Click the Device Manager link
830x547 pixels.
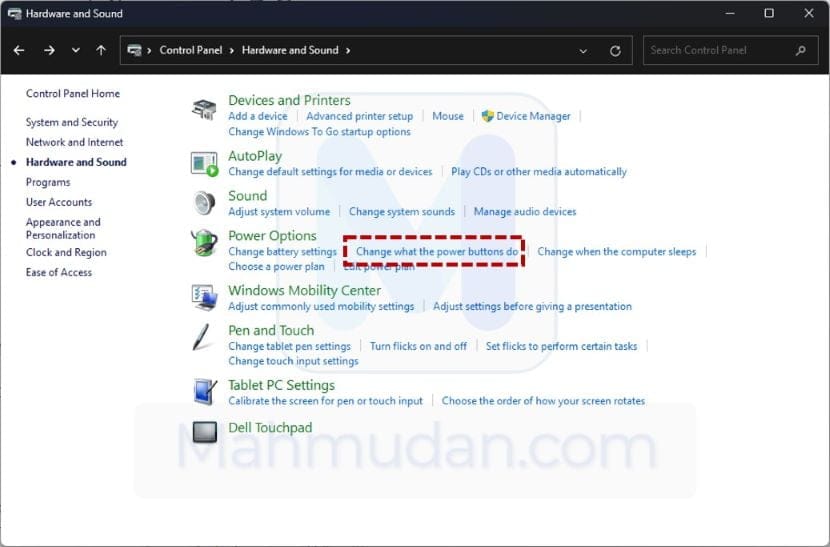click(533, 116)
